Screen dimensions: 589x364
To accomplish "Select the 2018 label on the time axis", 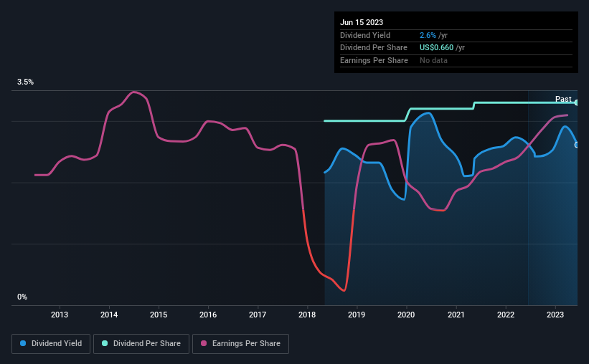I will coord(307,315).
